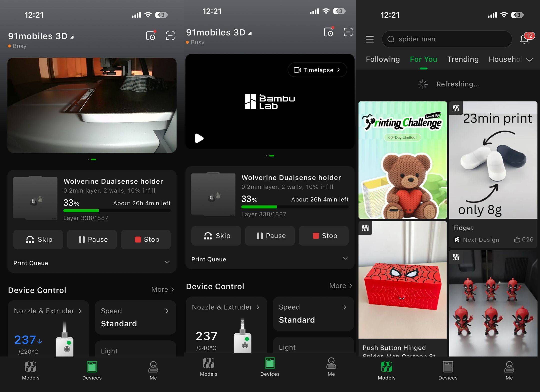Switch to the Trending tab

point(463,59)
